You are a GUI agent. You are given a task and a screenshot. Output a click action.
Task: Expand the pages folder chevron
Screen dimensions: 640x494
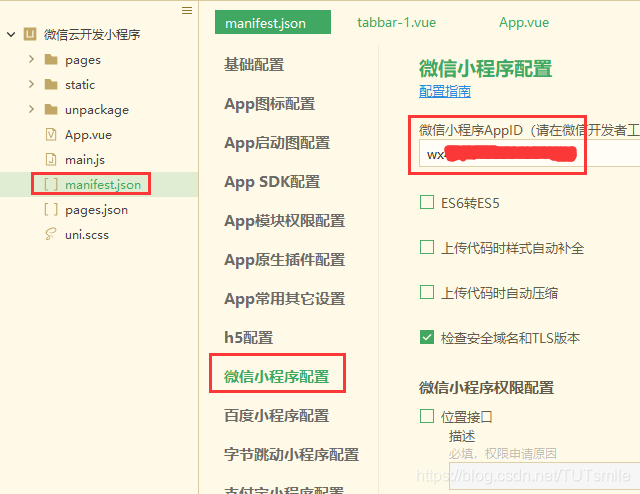(x=31, y=60)
